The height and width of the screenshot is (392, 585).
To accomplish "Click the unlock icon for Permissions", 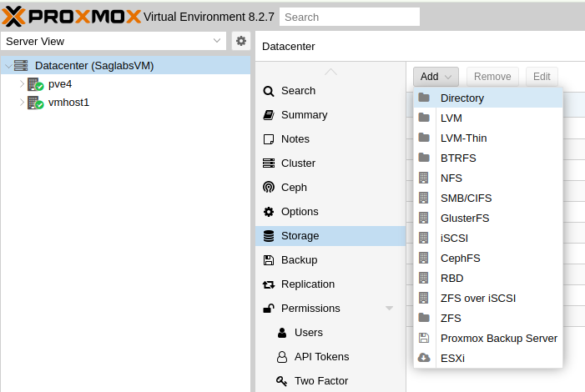I will (x=269, y=308).
